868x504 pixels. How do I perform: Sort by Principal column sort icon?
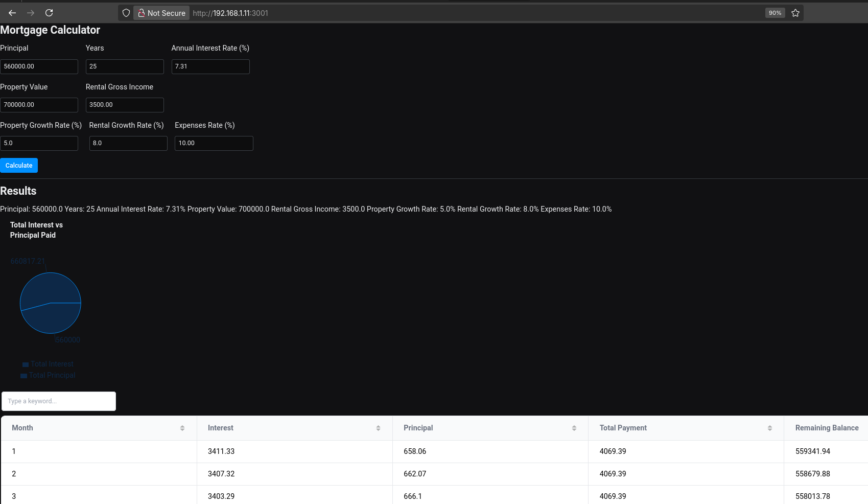click(x=574, y=428)
